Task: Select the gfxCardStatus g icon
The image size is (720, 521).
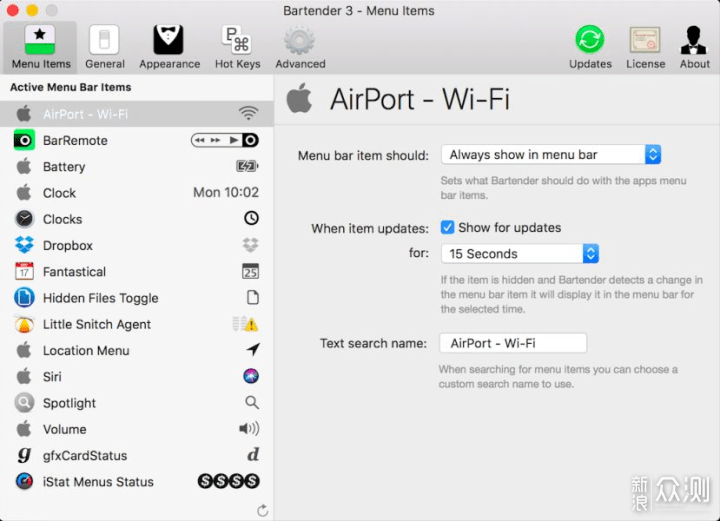Action: (x=24, y=455)
